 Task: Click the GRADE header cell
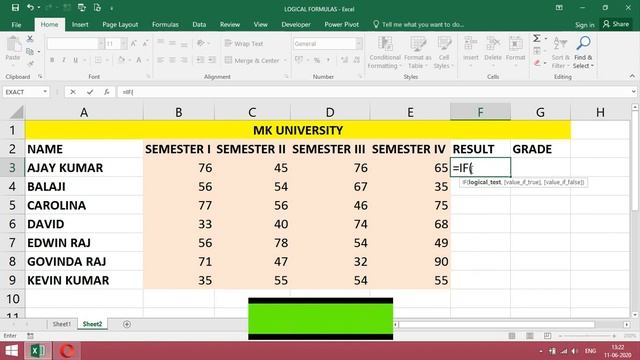click(x=540, y=149)
